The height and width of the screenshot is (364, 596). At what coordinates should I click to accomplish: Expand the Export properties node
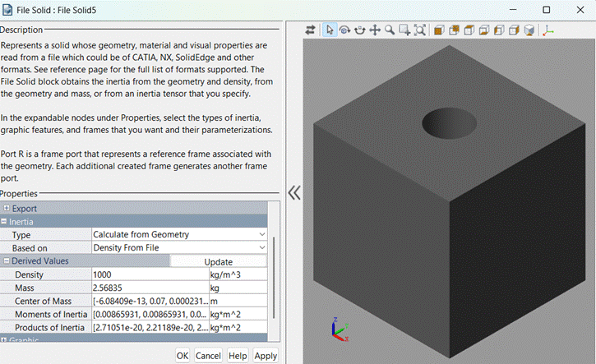tap(6, 209)
